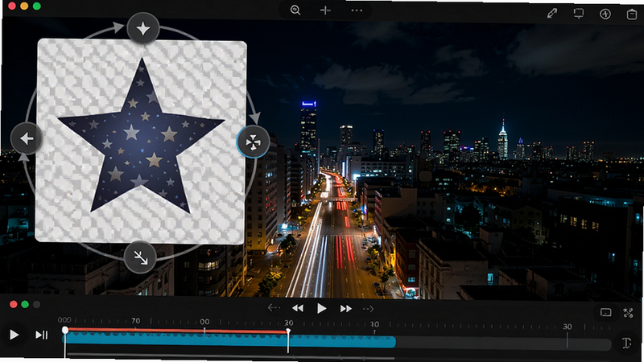Screen dimensions: 644x362
Task: Open the clipboard icon at top right
Action: click(632, 14)
